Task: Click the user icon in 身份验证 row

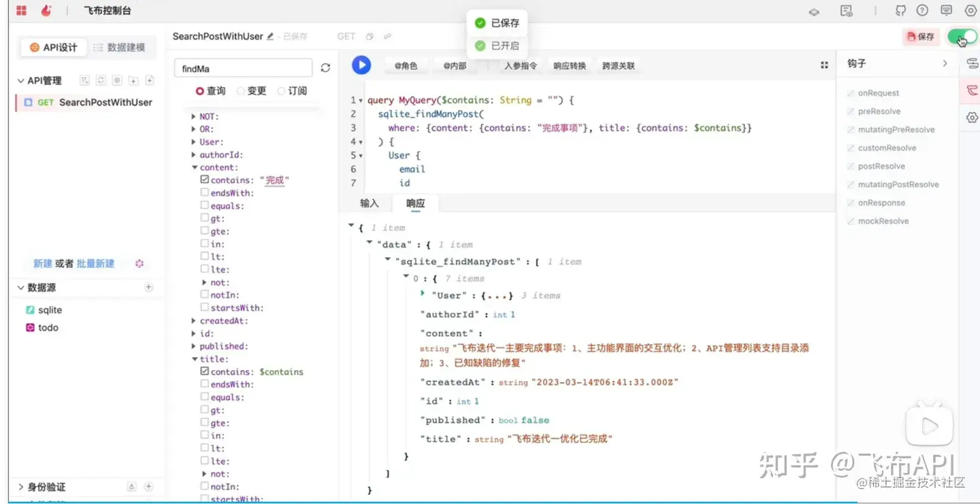Action: coord(132,486)
